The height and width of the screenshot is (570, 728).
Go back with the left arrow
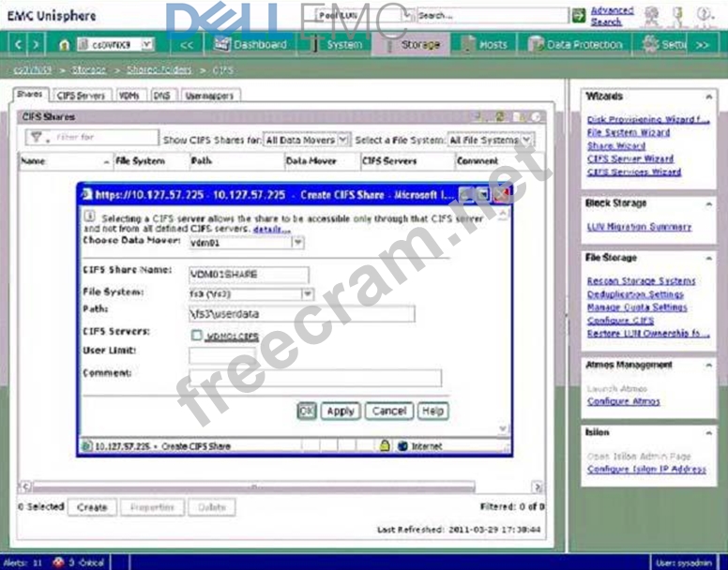coord(18,45)
